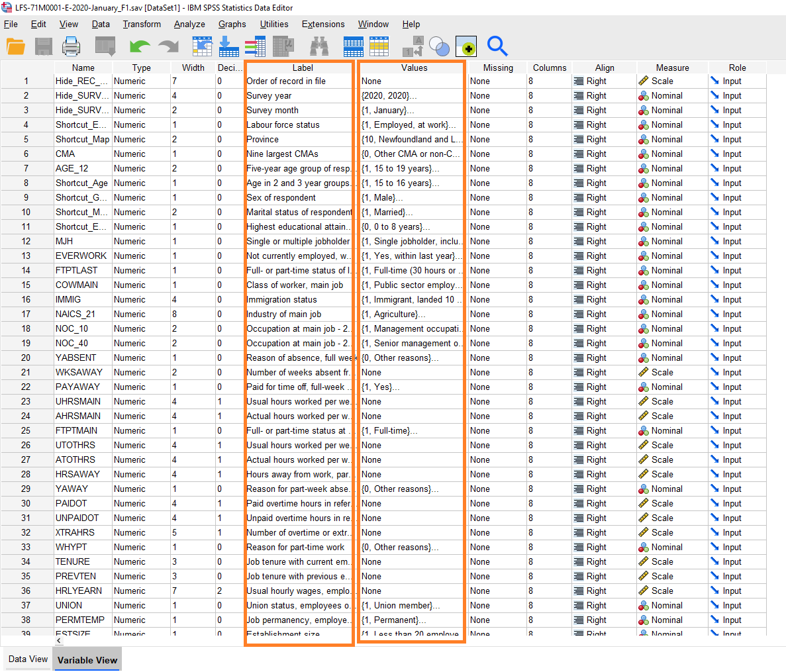Open the Measure dropdown for UNION
Image resolution: width=786 pixels, height=672 pixels.
click(x=671, y=605)
